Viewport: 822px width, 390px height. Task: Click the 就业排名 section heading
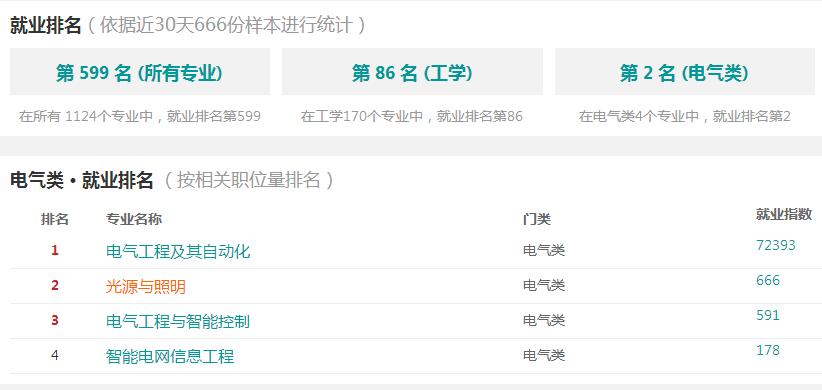[x=46, y=25]
